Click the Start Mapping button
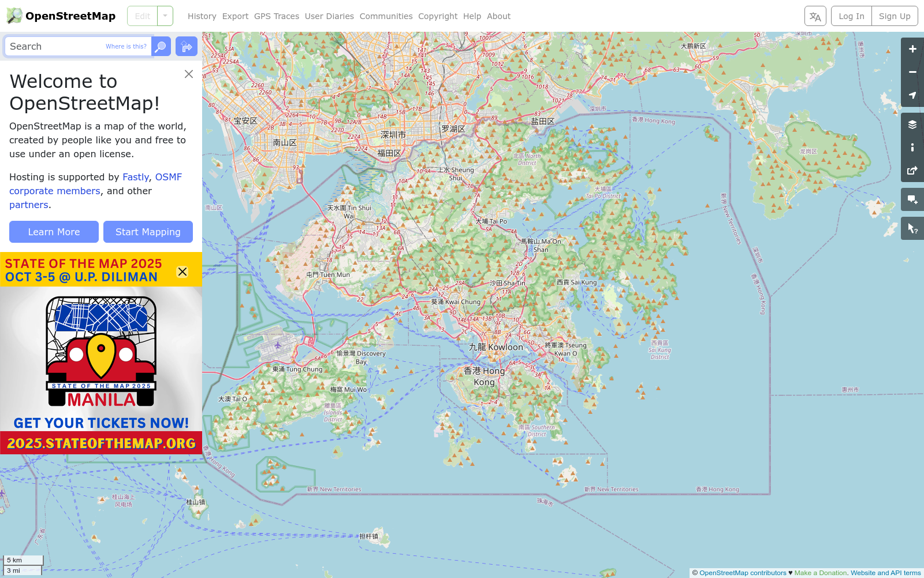This screenshot has height=578, width=924. pyautogui.click(x=148, y=232)
